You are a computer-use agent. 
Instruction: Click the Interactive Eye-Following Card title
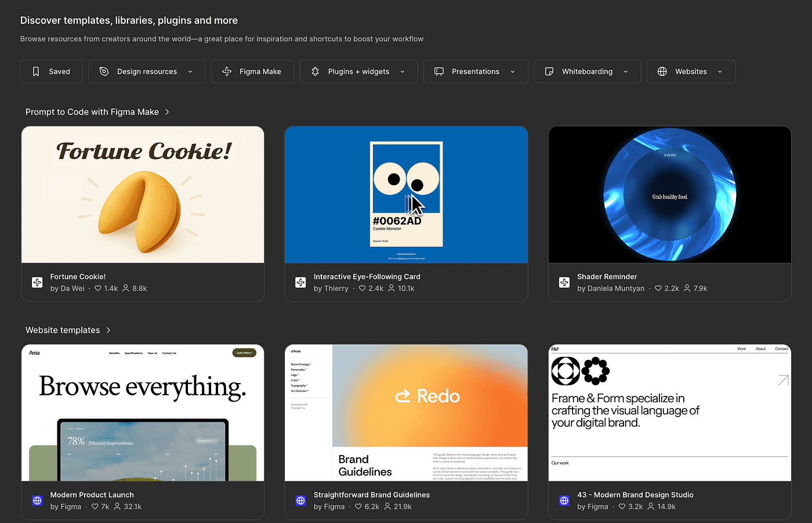(x=367, y=277)
